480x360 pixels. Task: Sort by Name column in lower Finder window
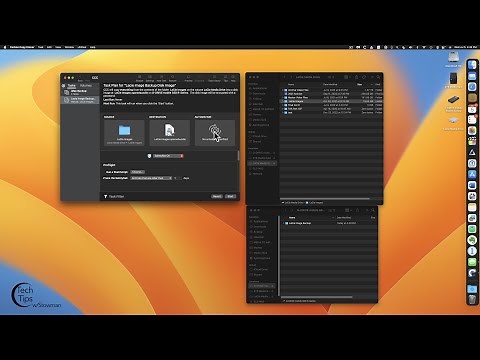292,217
